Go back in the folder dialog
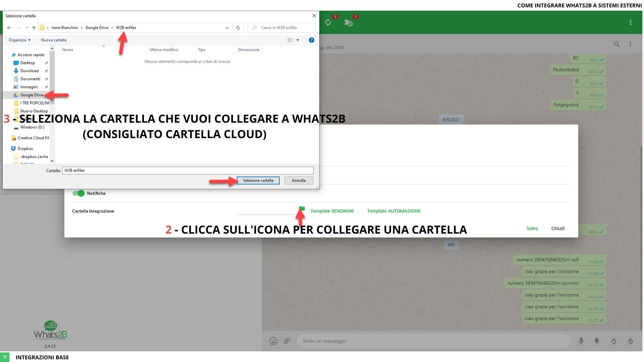Image resolution: width=644 pixels, height=362 pixels. click(x=9, y=27)
